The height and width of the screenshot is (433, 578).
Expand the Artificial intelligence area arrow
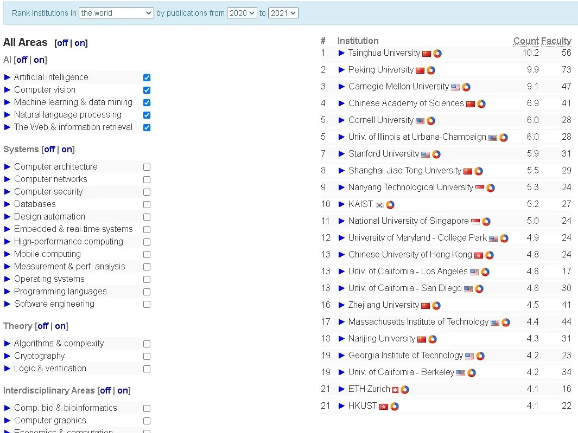pyautogui.click(x=7, y=77)
